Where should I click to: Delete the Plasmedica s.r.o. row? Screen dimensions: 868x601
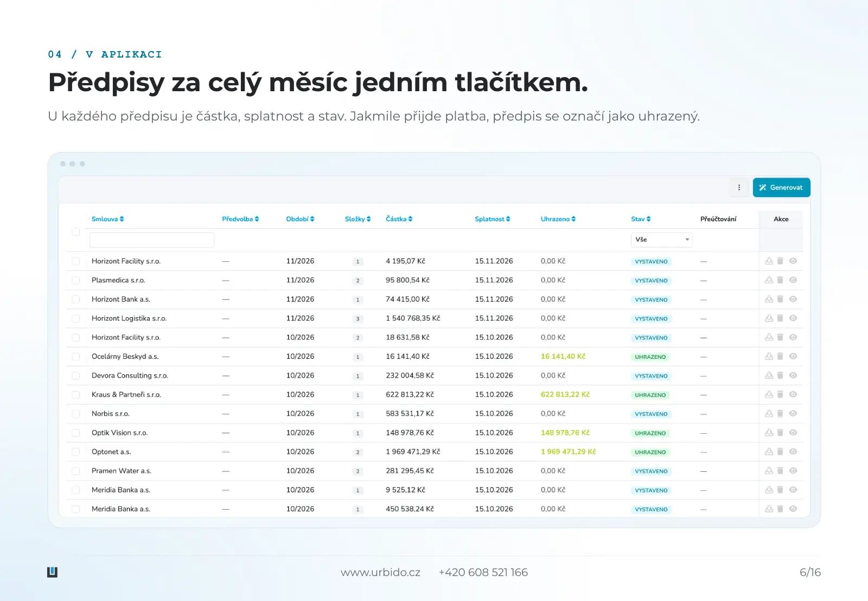click(780, 280)
